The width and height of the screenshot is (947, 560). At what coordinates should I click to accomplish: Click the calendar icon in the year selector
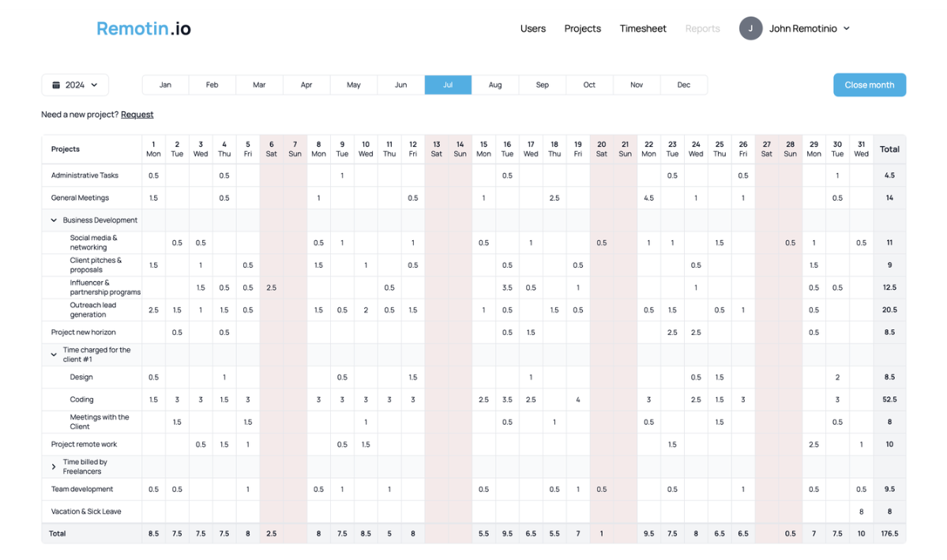(x=58, y=85)
